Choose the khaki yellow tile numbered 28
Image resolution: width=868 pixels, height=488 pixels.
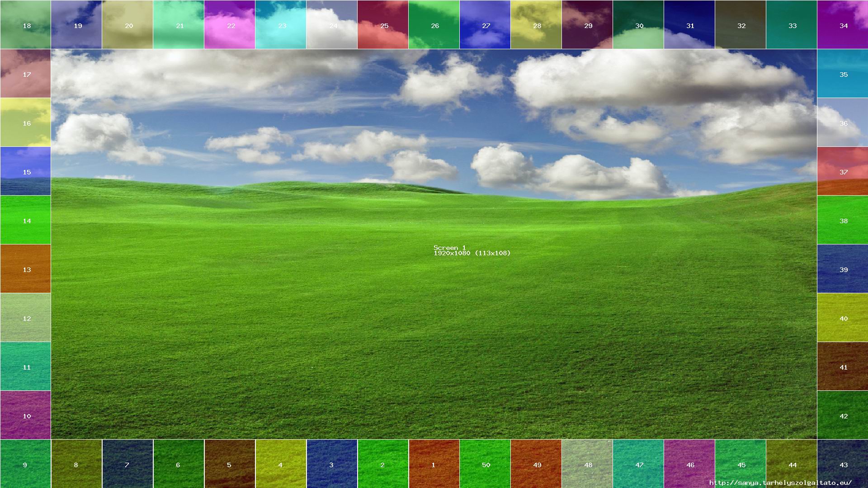[536, 24]
